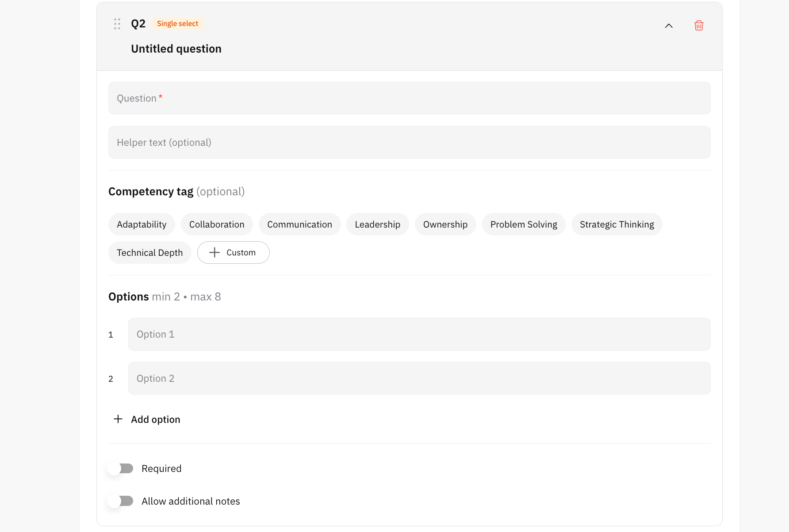Select the Problem Solving tag
Screen dimensions: 789x532
coord(524,224)
